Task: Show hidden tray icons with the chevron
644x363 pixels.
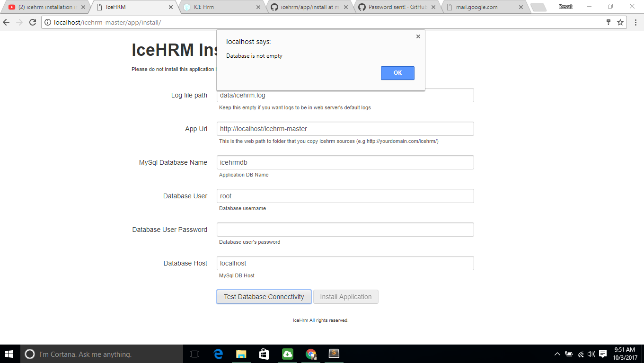Action: 558,354
